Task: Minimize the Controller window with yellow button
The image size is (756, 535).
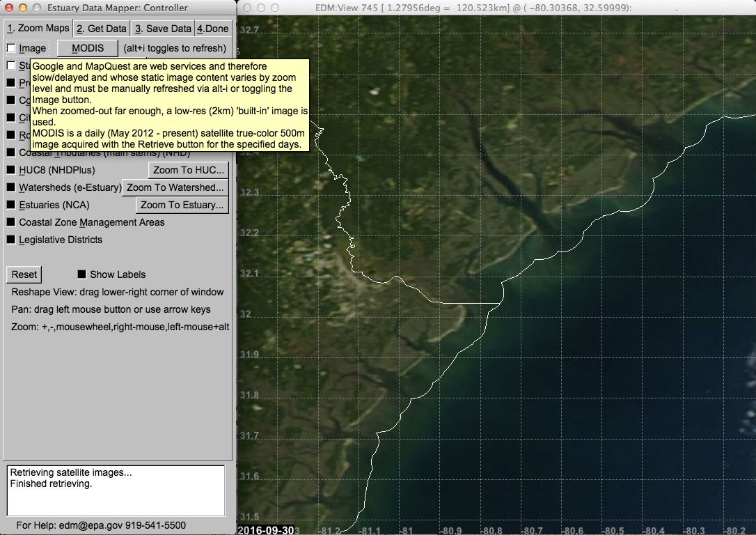Action: click(x=23, y=8)
